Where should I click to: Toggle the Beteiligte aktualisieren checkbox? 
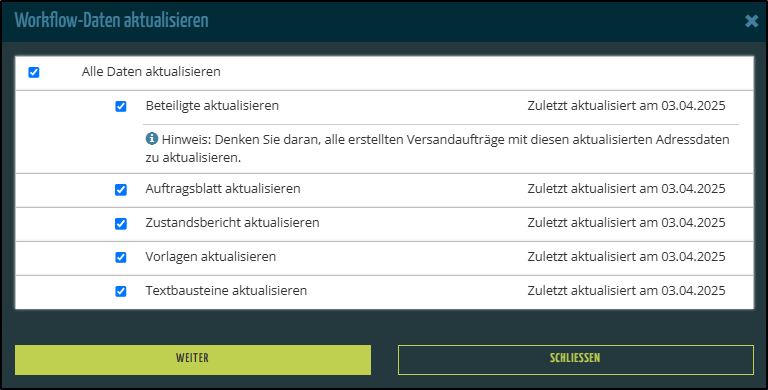120,106
